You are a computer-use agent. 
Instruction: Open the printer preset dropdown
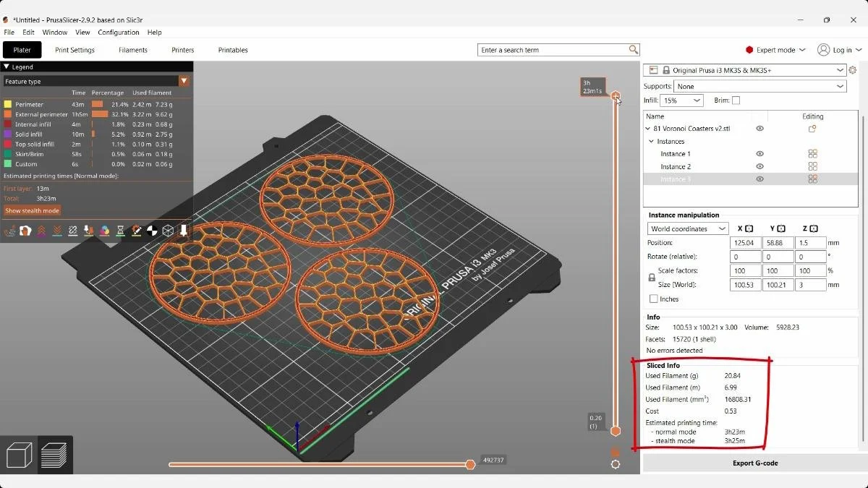[x=839, y=70]
